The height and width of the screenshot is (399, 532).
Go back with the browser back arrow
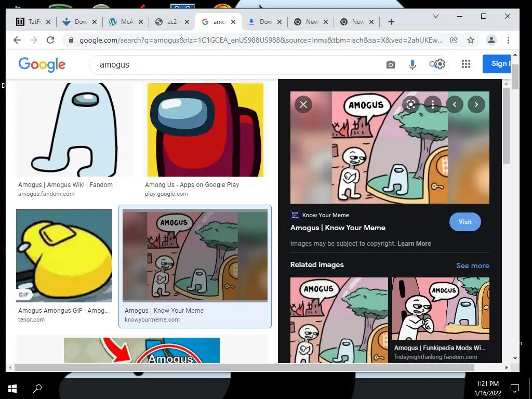[17, 40]
